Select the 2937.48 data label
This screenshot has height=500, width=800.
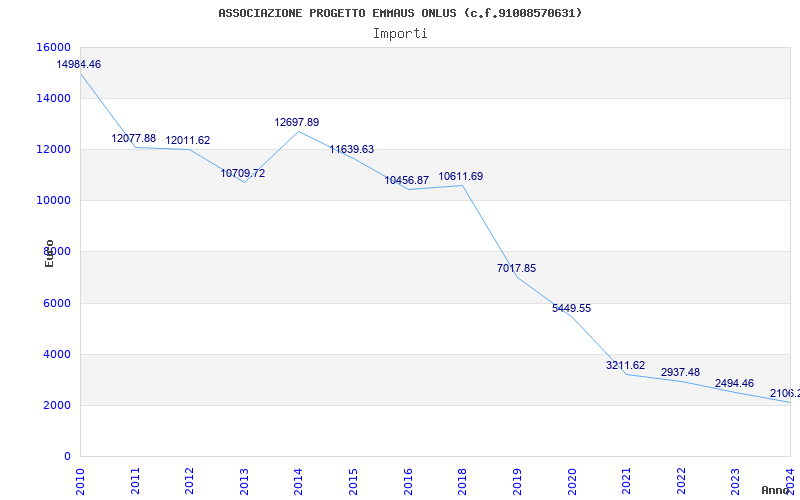coord(681,372)
